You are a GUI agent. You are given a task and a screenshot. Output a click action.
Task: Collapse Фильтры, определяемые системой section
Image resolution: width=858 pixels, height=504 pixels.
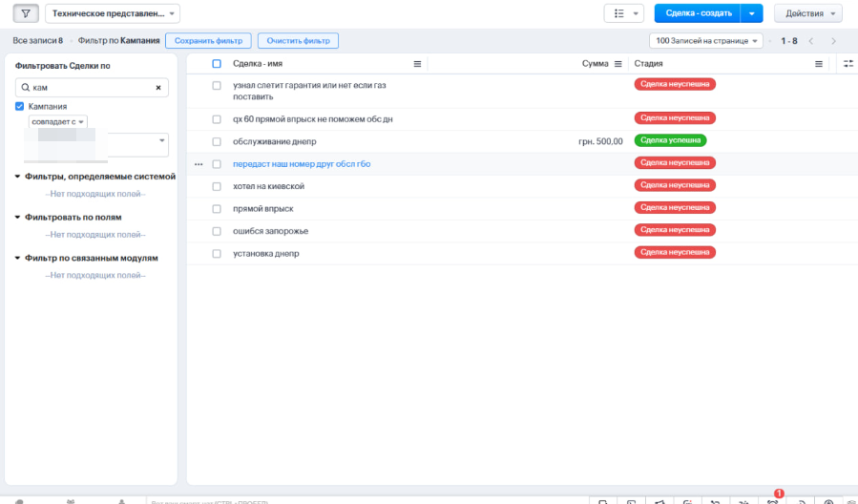click(x=18, y=177)
